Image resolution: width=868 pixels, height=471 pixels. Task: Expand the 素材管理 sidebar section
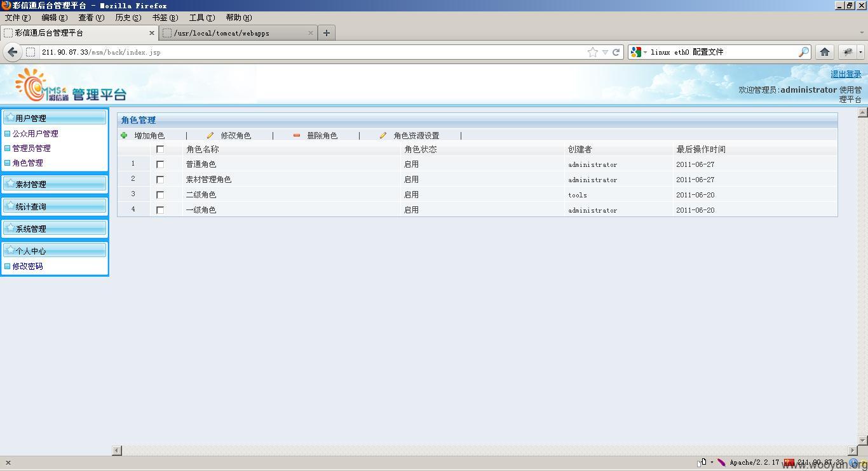(x=55, y=184)
